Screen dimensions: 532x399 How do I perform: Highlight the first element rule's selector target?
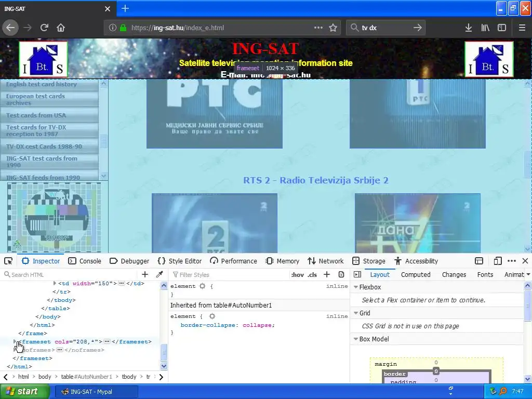203,286
